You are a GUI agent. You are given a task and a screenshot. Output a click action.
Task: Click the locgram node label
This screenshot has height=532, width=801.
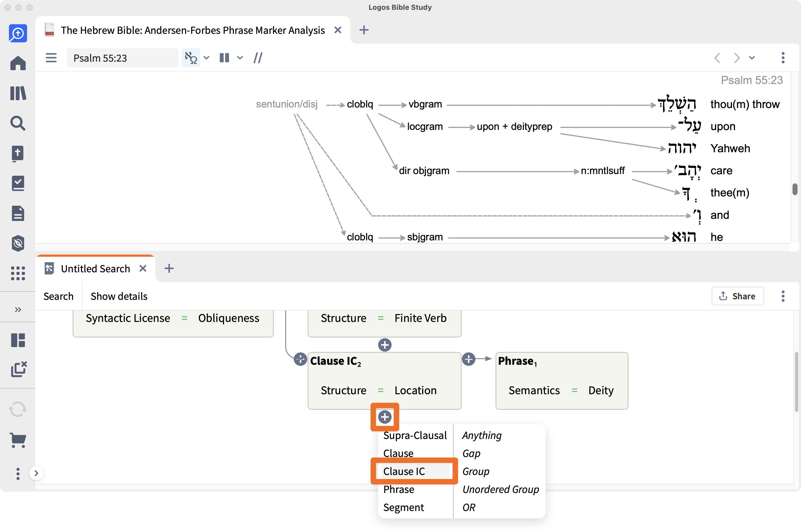pos(425,127)
